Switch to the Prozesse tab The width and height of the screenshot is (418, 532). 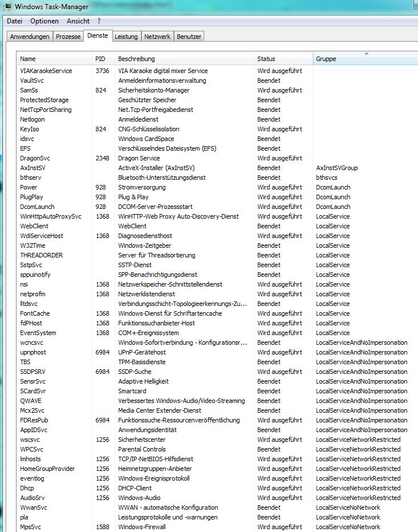tap(68, 37)
